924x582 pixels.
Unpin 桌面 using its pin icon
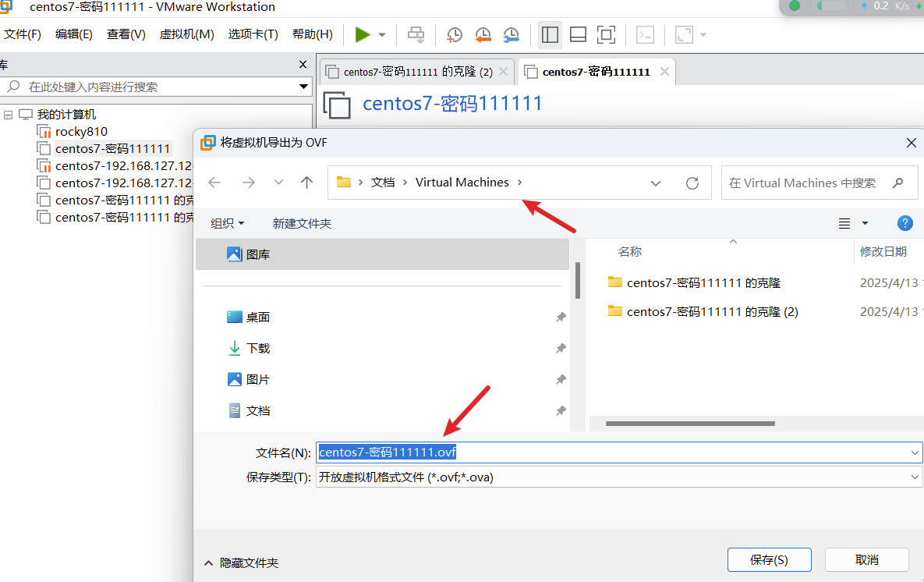(561, 318)
